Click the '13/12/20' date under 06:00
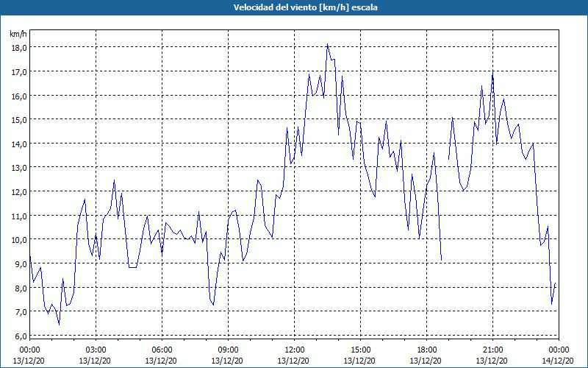The height and width of the screenshot is (368, 588). (x=161, y=361)
